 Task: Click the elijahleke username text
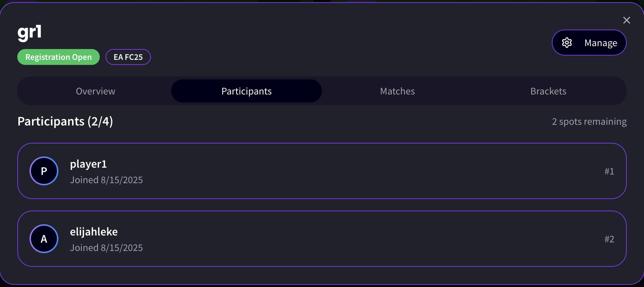click(94, 232)
